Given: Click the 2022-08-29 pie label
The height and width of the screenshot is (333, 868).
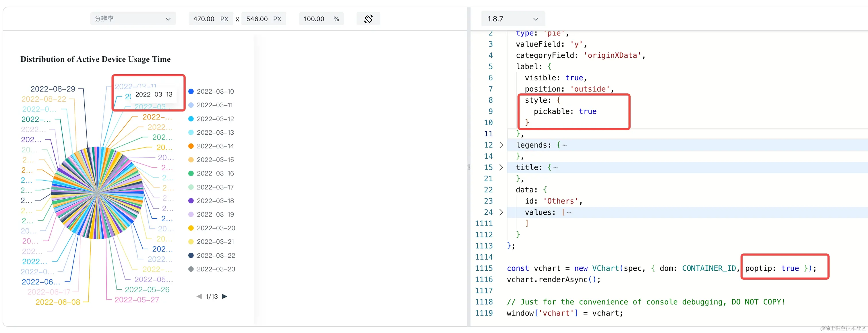Looking at the screenshot, I should point(53,89).
